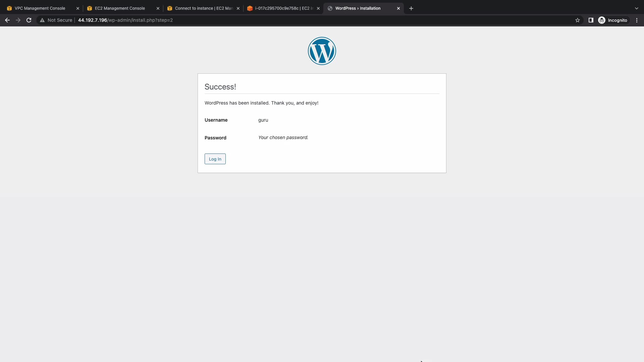The height and width of the screenshot is (362, 644).
Task: Close the WordPress Installation tab
Action: [398, 8]
